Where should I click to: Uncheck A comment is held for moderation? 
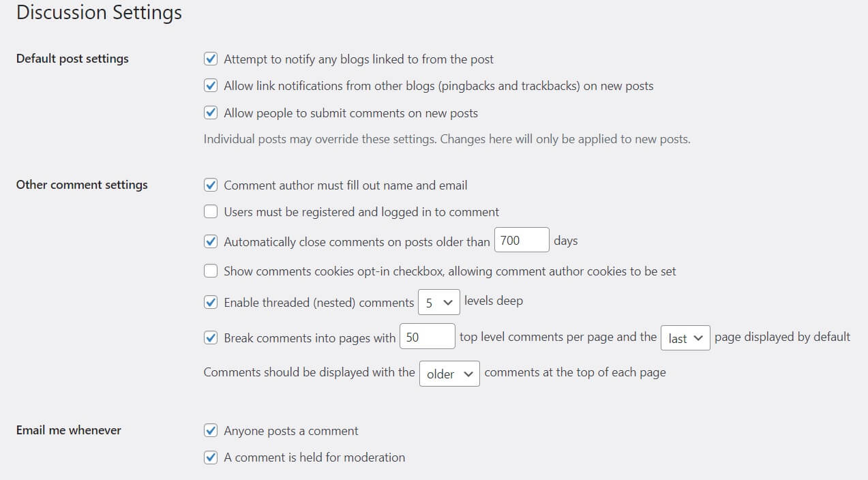(211, 457)
